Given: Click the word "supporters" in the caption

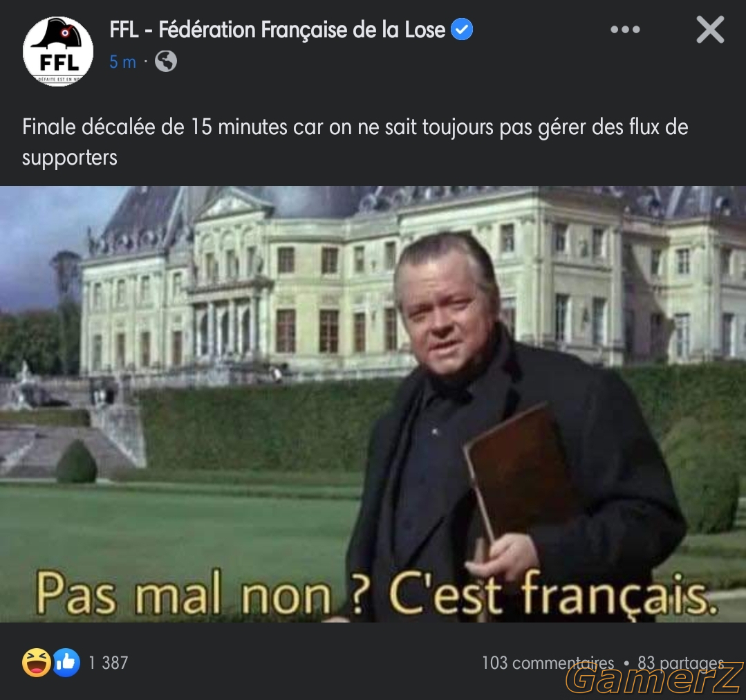Looking at the screenshot, I should click(x=69, y=158).
